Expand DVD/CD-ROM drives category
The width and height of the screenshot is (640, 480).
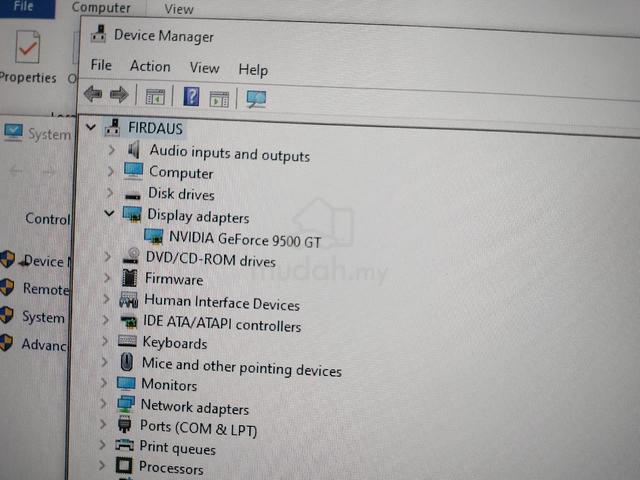pyautogui.click(x=108, y=257)
